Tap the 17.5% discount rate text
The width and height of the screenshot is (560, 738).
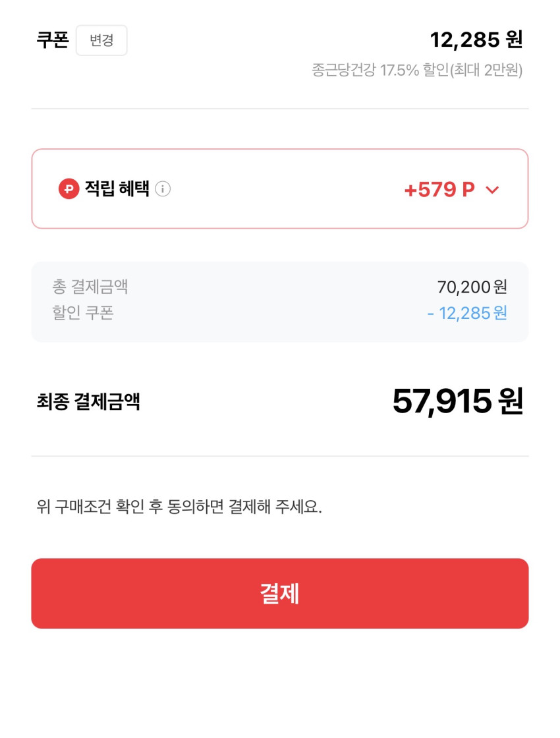click(399, 70)
